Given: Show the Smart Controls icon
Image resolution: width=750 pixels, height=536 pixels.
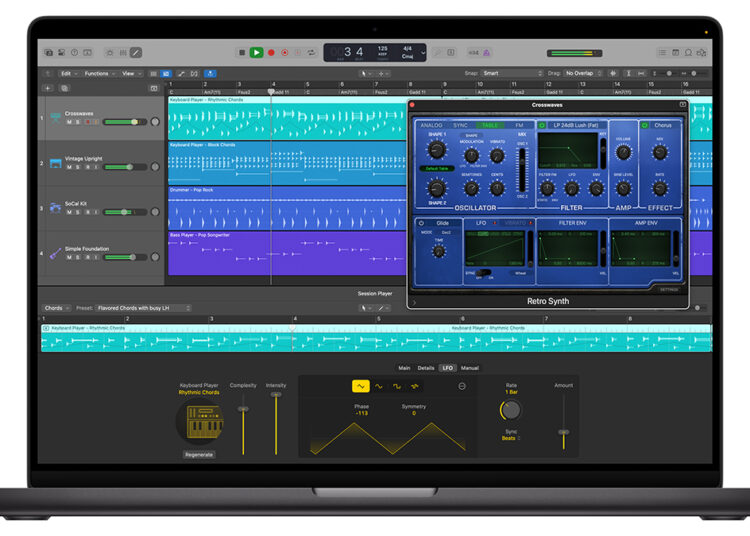Looking at the screenshot, I should tap(110, 53).
